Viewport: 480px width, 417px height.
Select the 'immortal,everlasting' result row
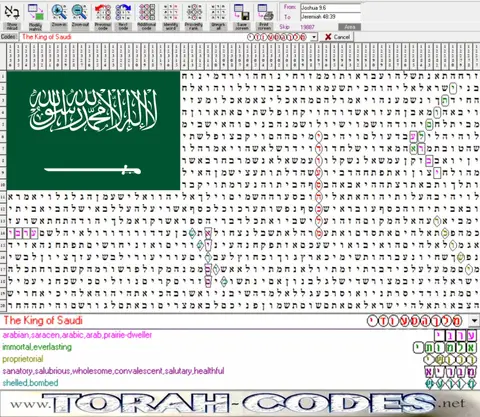click(x=240, y=347)
